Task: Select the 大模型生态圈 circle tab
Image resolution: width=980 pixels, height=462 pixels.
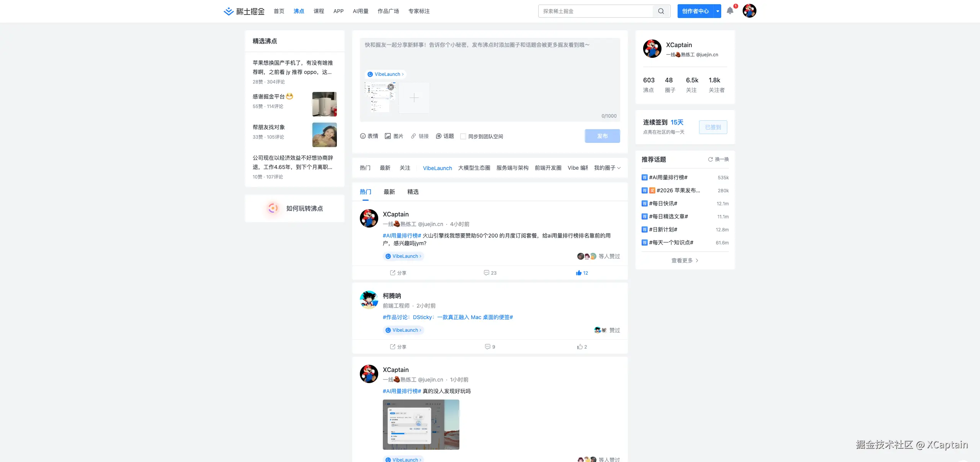Action: 474,168
